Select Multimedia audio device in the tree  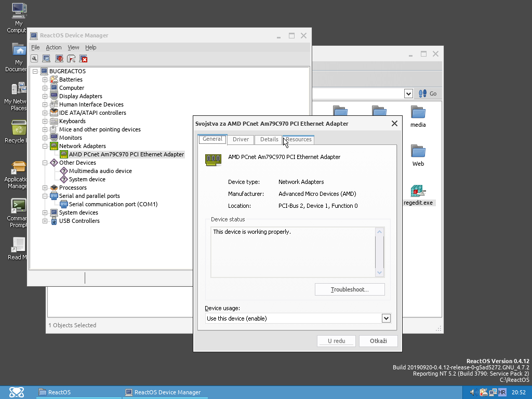(x=100, y=171)
